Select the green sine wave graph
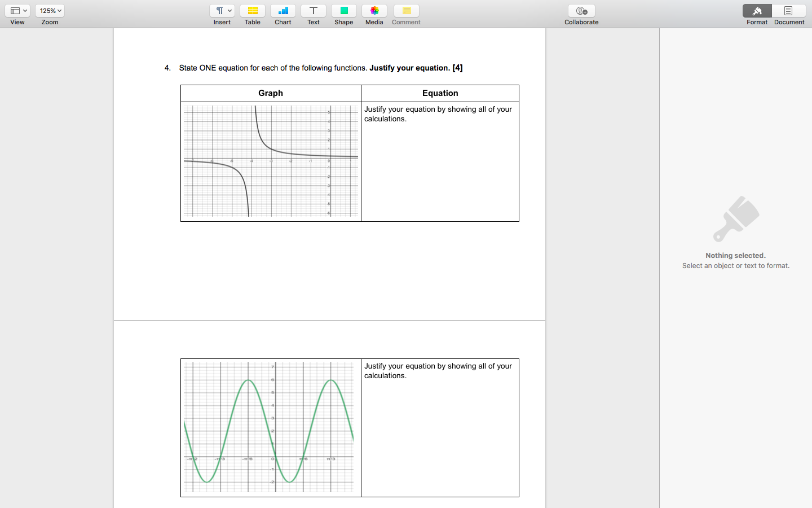This screenshot has width=812, height=508. click(269, 427)
